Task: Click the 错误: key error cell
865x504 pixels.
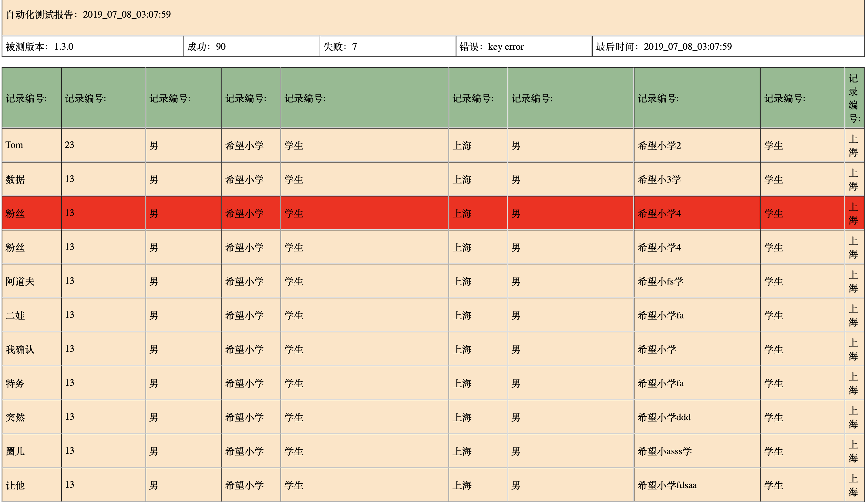Action: 491,47
